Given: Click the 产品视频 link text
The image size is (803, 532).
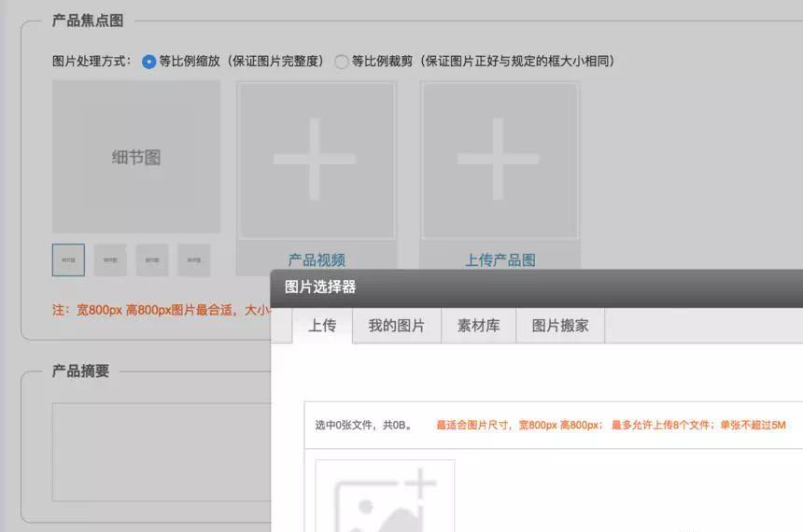Looking at the screenshot, I should 316,260.
